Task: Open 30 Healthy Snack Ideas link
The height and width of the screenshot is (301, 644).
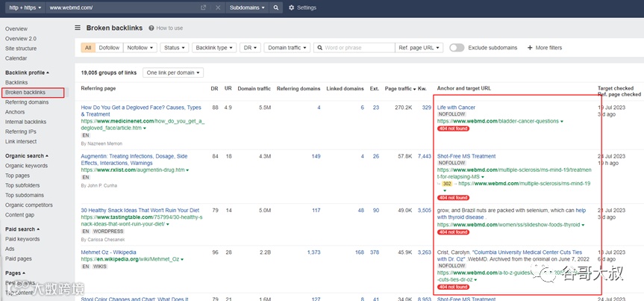Action: [x=140, y=210]
